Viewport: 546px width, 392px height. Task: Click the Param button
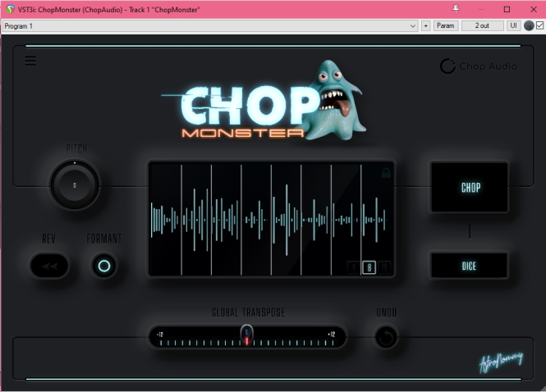pyautogui.click(x=445, y=25)
